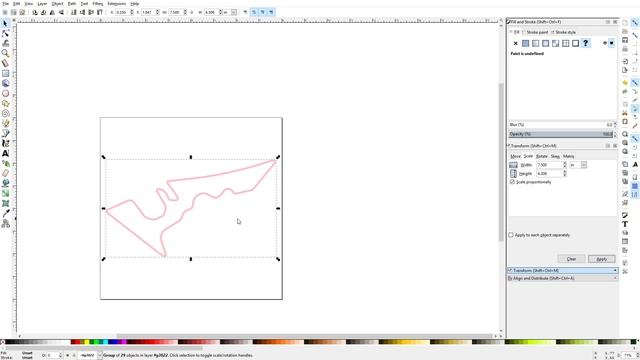640x360 pixels.
Task: Expand the Align and Distribute panel arrow
Action: [615, 278]
